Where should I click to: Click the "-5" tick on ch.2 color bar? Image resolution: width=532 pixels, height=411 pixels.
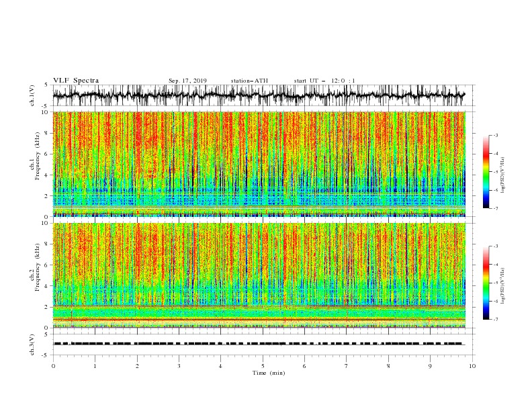tap(496, 283)
